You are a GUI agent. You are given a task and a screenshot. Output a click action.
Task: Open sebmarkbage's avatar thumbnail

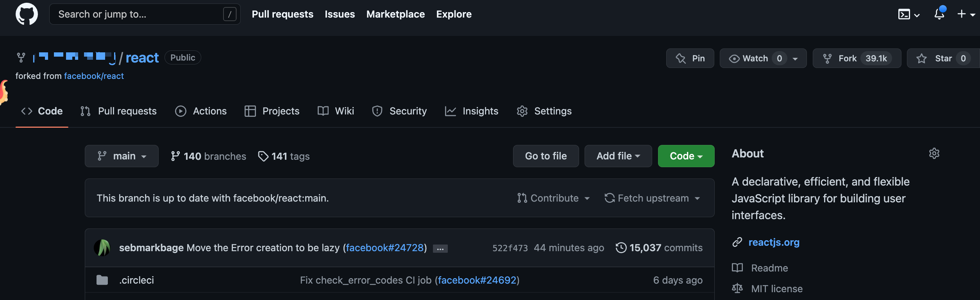point(102,248)
